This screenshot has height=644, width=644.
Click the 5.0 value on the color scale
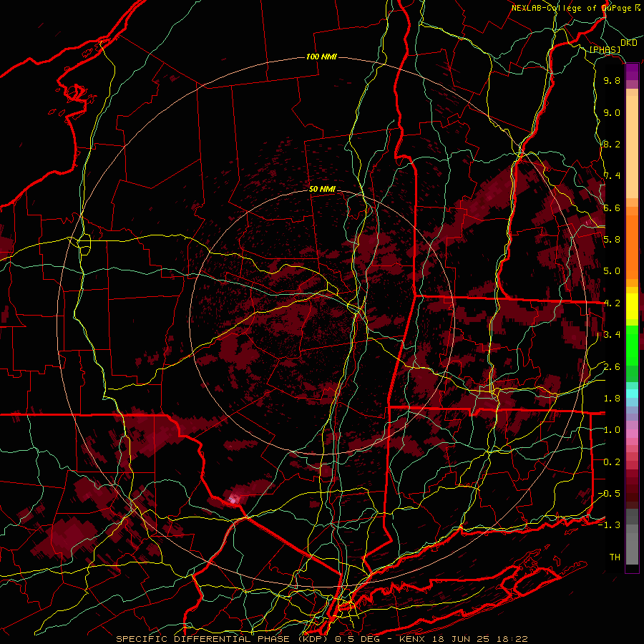[612, 271]
